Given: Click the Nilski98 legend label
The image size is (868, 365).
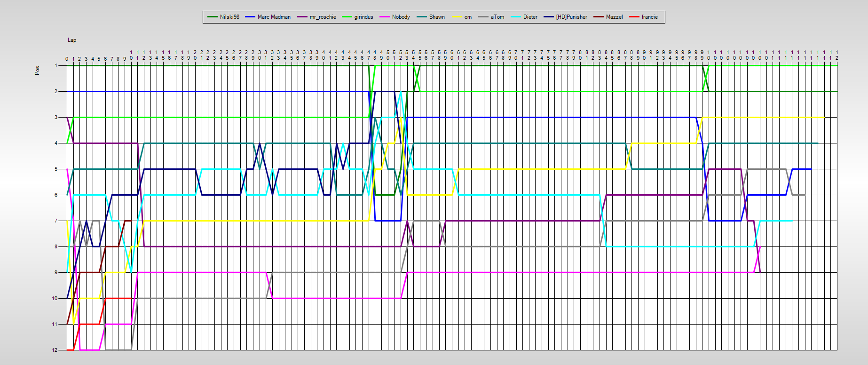Looking at the screenshot, I should 229,17.
